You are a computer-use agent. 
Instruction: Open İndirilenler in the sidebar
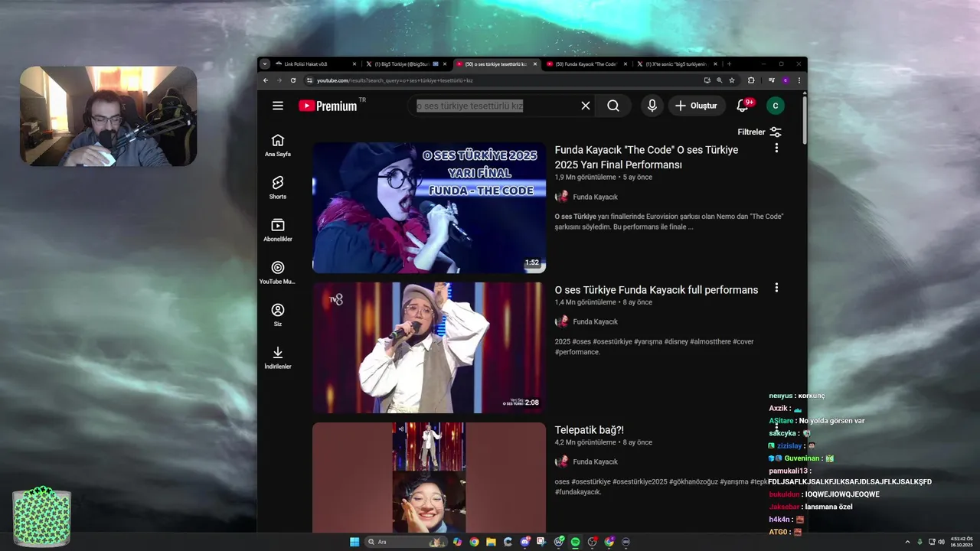pos(278,357)
